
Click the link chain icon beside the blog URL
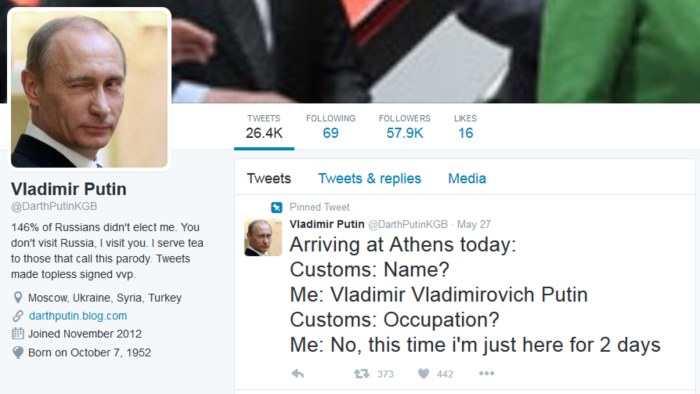(18, 316)
